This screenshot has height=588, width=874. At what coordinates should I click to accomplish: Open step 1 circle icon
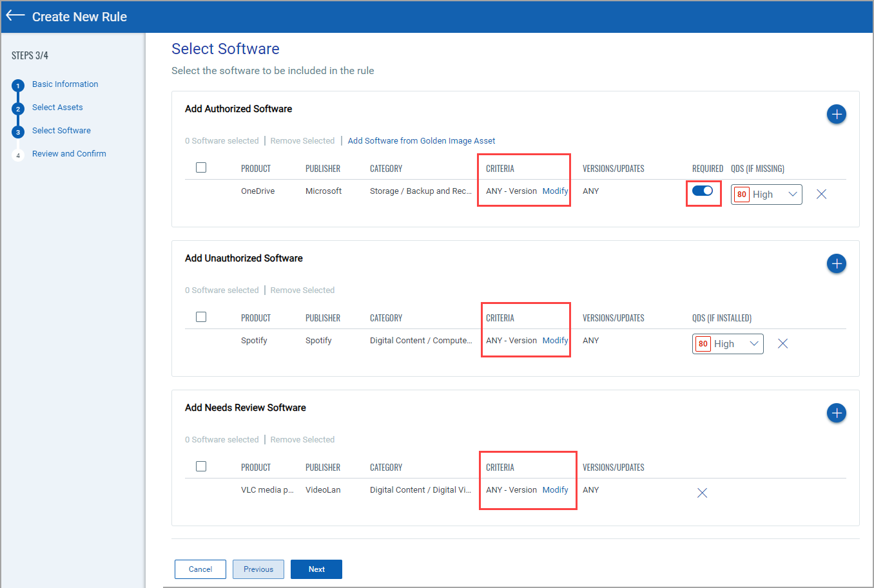[18, 86]
